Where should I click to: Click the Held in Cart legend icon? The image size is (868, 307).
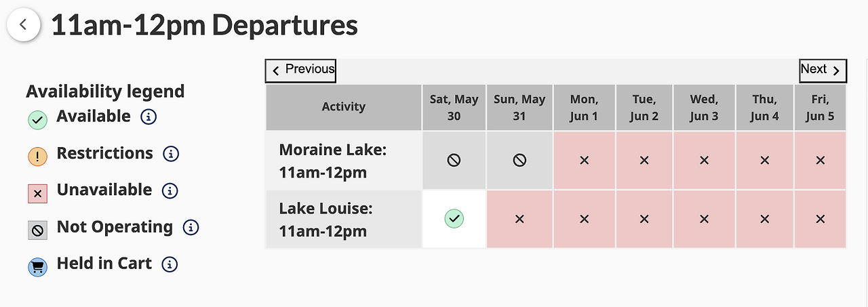coord(37,267)
